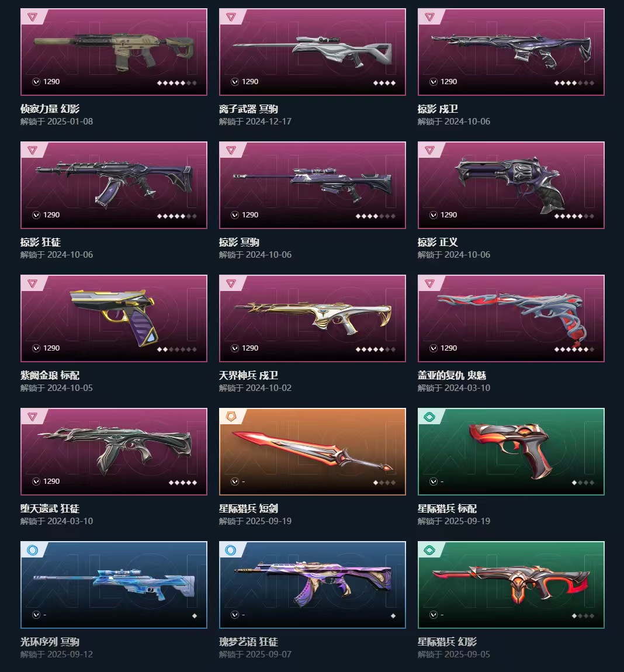This screenshot has height=672, width=624.
Task: Click the blue circle tier badge on 光环序列 冥驹
Action: click(x=32, y=550)
